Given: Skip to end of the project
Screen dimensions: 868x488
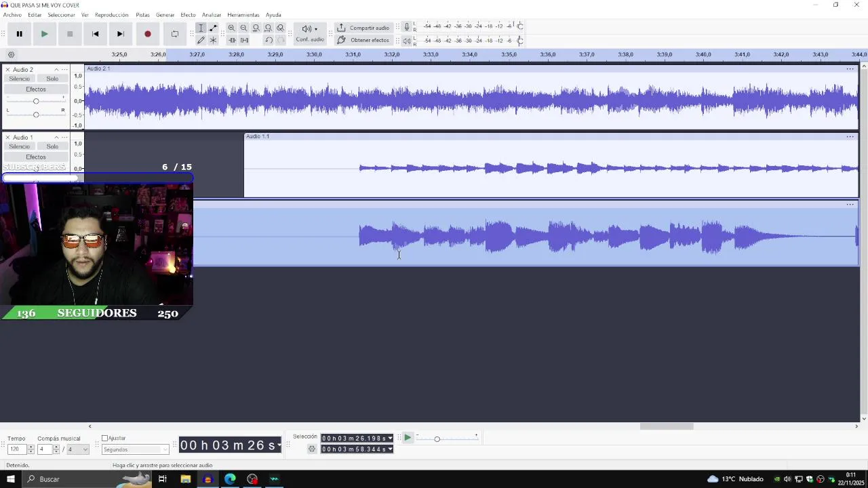Looking at the screenshot, I should click(x=120, y=34).
